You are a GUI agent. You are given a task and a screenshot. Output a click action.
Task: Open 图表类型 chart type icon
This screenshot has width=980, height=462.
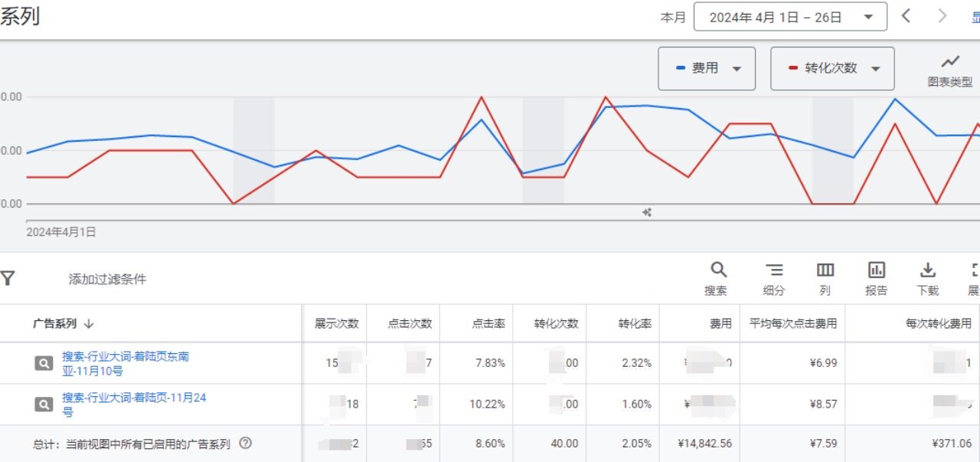point(950,62)
